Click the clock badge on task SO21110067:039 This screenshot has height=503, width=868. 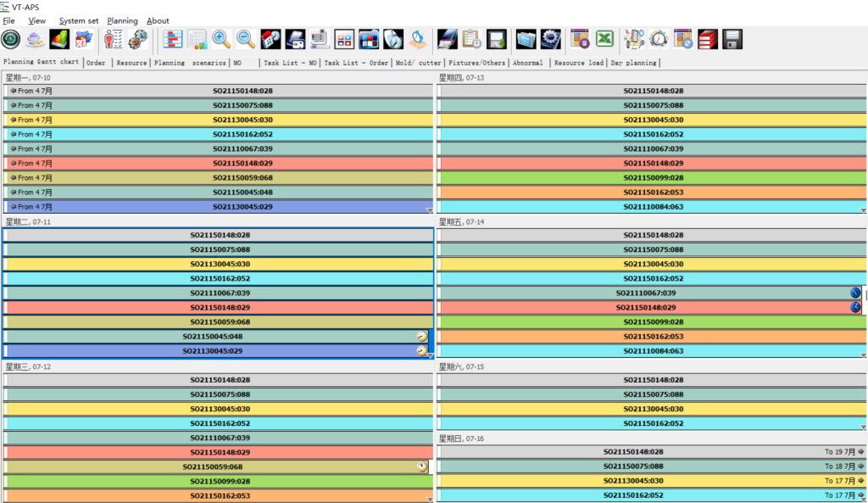pos(855,292)
